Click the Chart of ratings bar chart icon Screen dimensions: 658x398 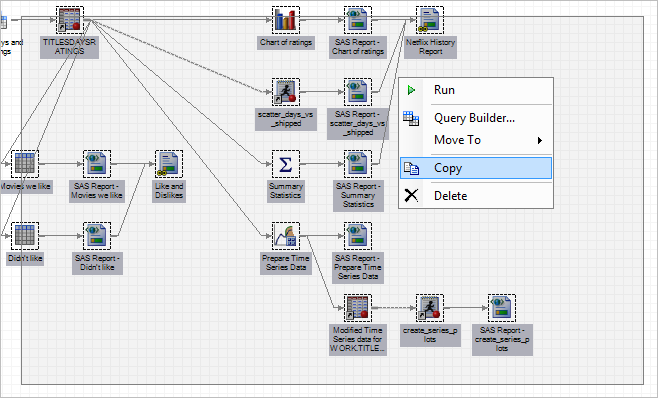tap(286, 20)
